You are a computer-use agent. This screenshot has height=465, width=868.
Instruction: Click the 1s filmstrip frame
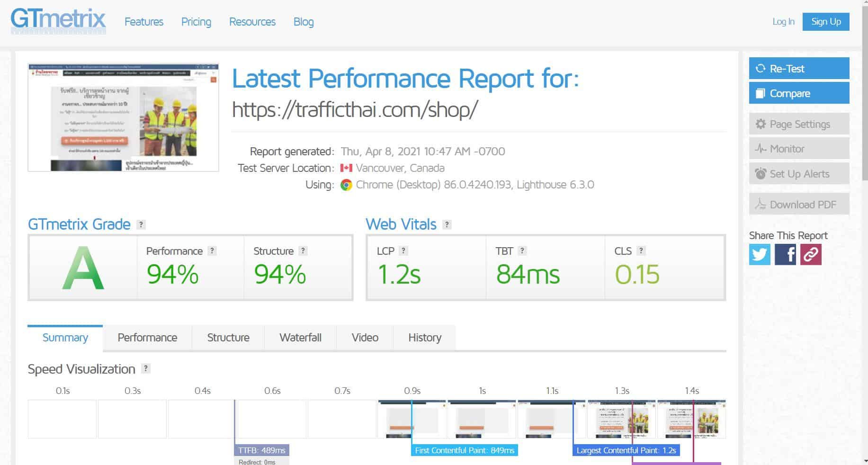pyautogui.click(x=482, y=419)
